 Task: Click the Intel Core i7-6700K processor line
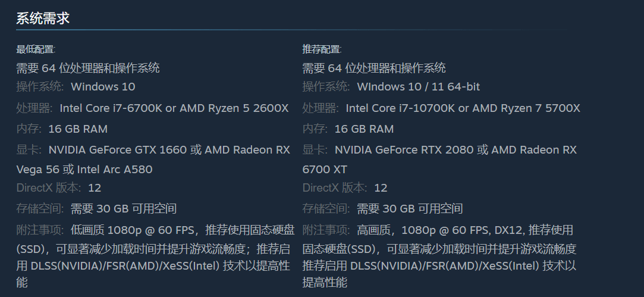[x=152, y=108]
